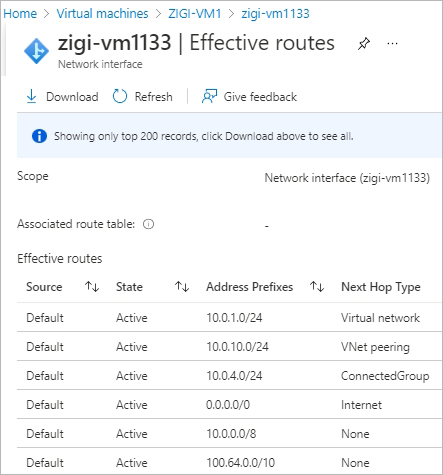
Task: Select address prefix 0.0.0.0/0
Action: click(x=228, y=405)
